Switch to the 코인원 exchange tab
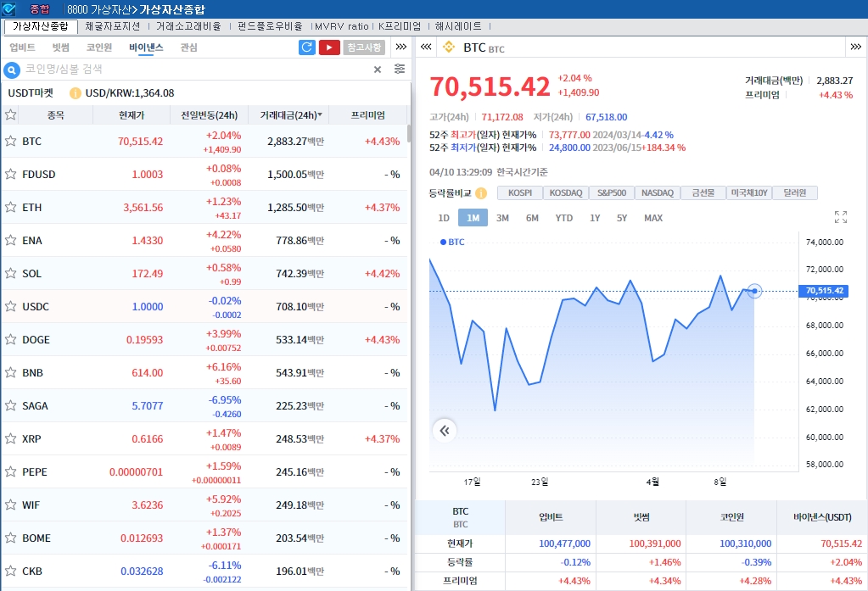The width and height of the screenshot is (868, 591). (99, 47)
